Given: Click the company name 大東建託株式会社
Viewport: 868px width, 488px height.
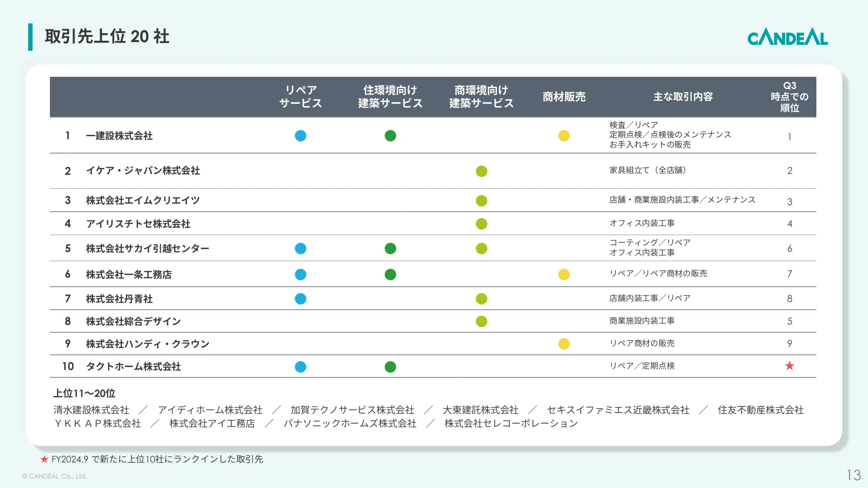Looking at the screenshot, I should pos(480,410).
